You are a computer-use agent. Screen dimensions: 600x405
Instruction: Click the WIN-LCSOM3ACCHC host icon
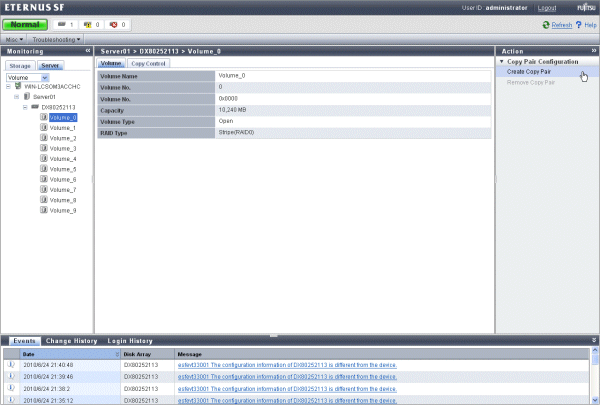[18, 86]
